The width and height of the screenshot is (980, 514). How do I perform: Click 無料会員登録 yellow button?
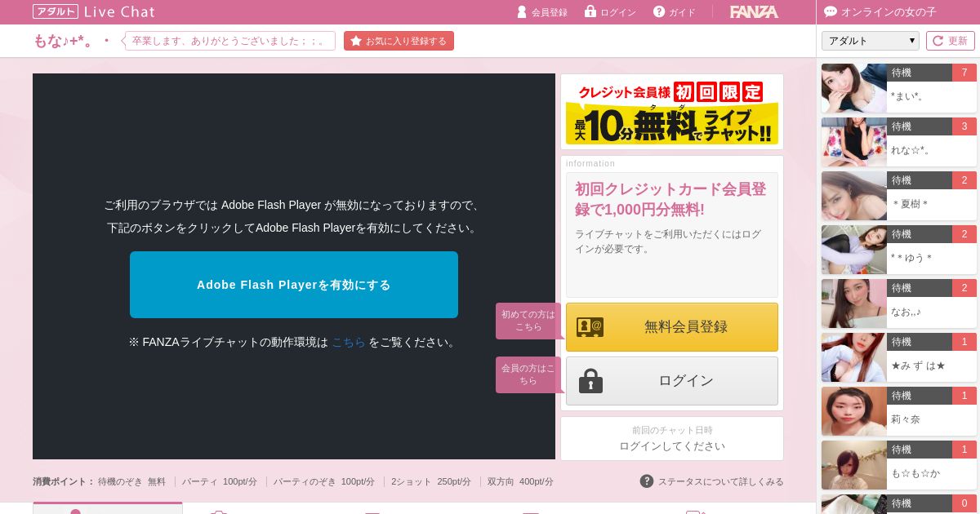click(672, 327)
